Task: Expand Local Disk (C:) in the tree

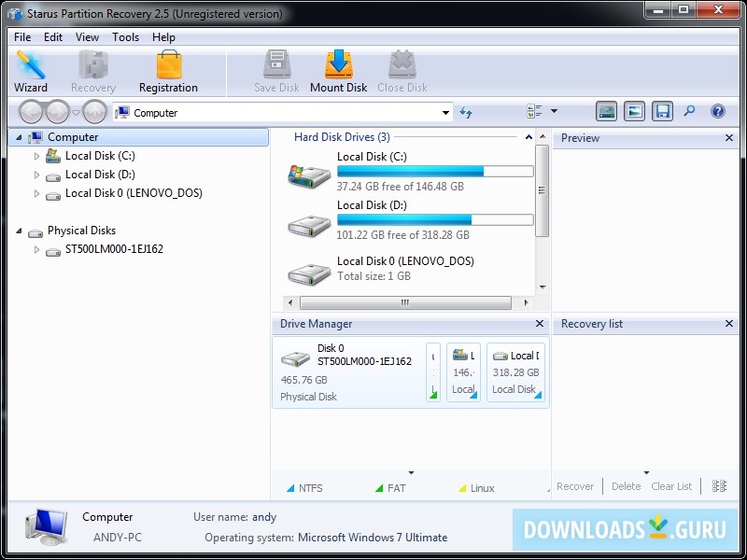Action: [x=36, y=156]
